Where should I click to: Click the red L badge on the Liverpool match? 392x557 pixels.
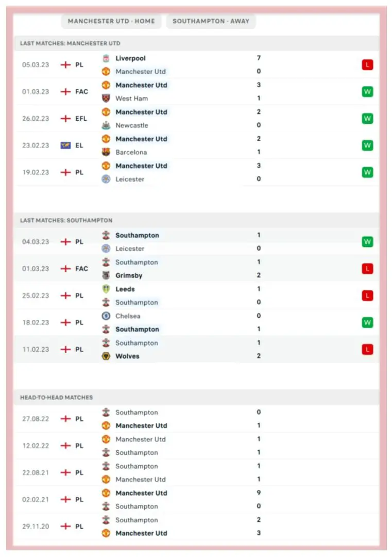[x=367, y=65]
